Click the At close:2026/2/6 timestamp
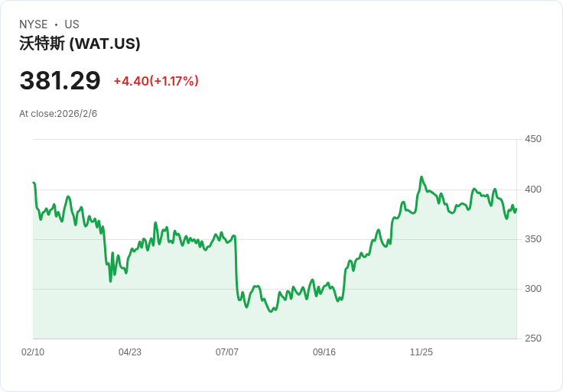Image resolution: width=563 pixels, height=392 pixels. click(x=58, y=114)
